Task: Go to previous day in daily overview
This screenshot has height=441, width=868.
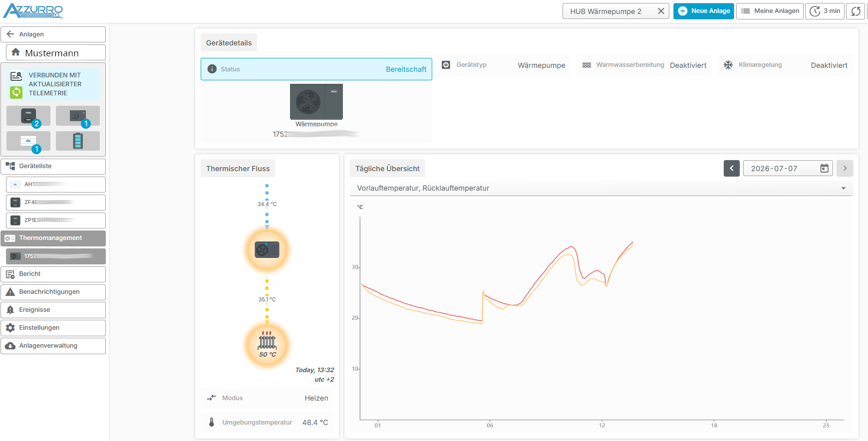Action: (732, 169)
